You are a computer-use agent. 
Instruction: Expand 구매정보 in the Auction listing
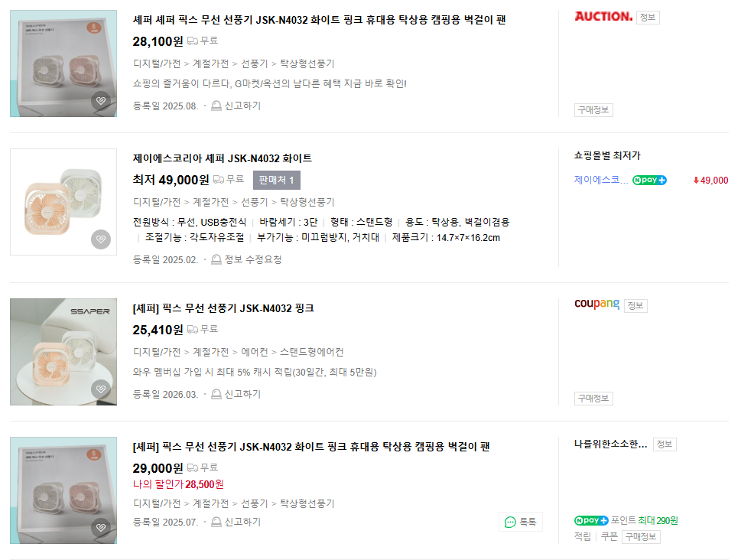click(593, 109)
